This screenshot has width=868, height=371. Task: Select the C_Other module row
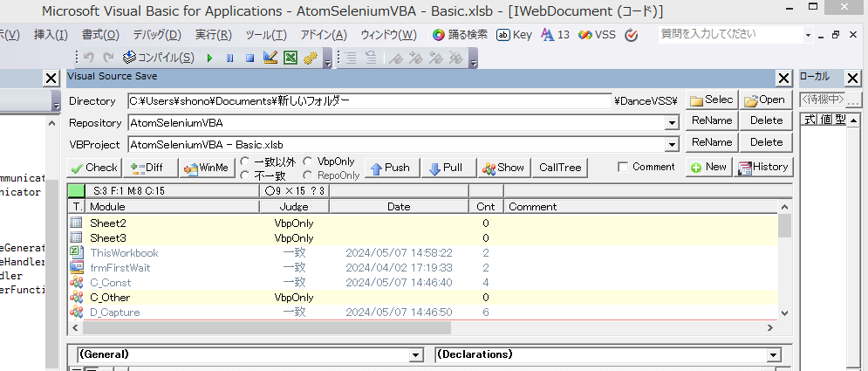point(423,298)
